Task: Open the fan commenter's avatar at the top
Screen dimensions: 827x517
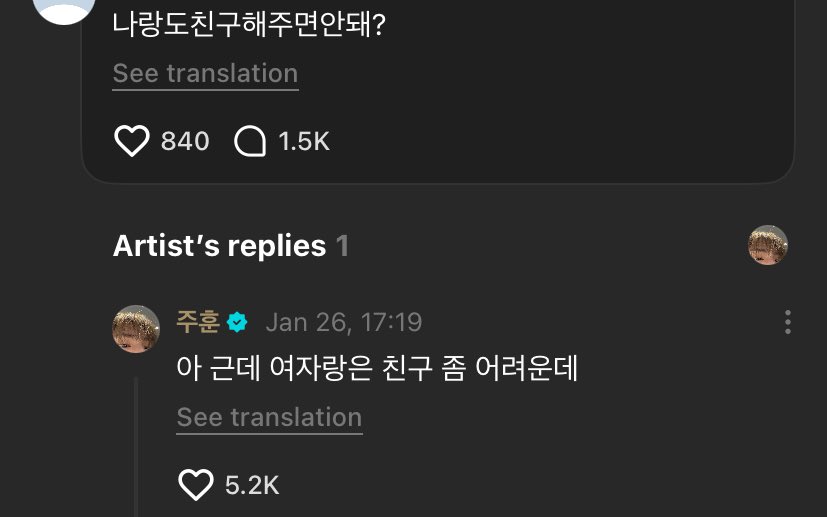Action: coord(64,11)
